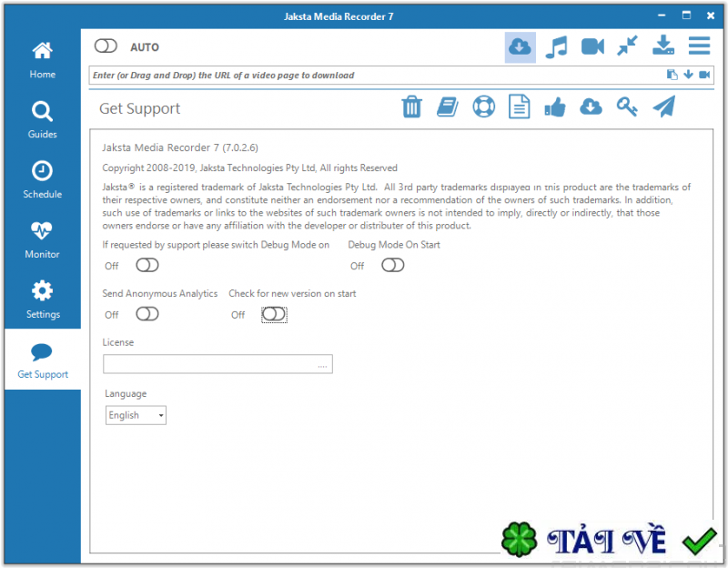Click the compress arrows icon
Image resolution: width=728 pixels, height=568 pixels.
point(627,46)
